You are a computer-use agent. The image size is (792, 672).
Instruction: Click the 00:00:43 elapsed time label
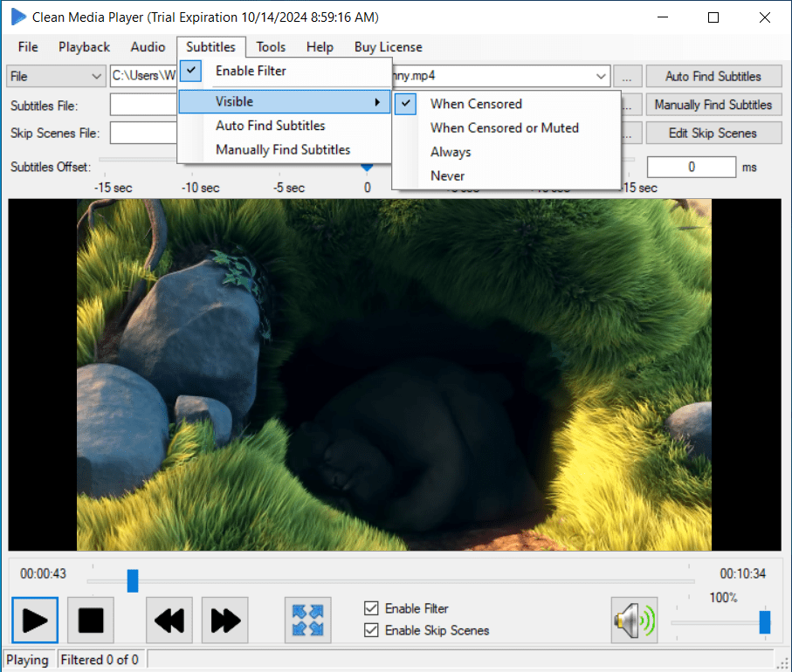point(43,574)
